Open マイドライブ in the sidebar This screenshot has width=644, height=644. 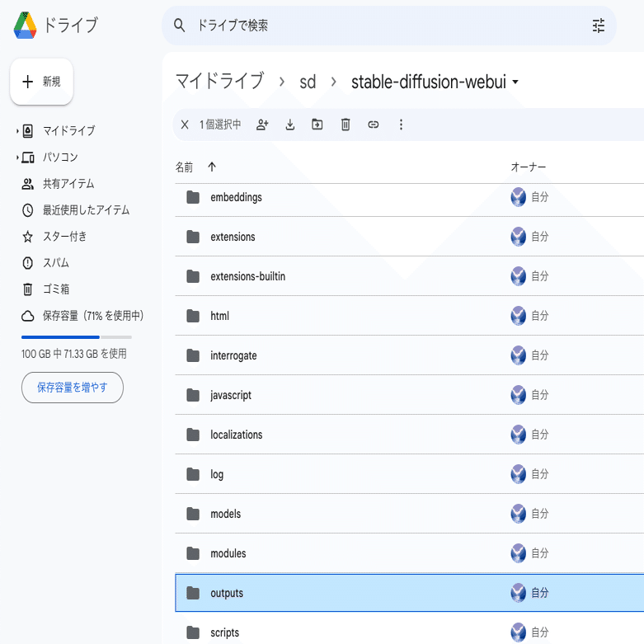69,131
